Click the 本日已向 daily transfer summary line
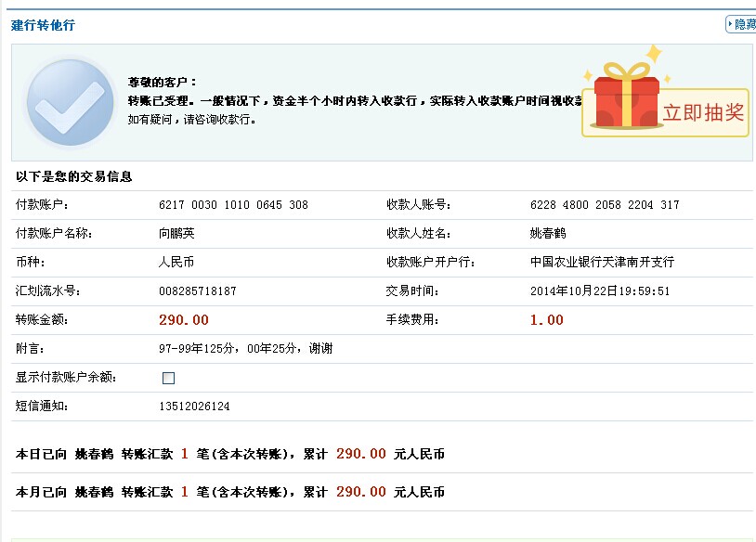 [230, 455]
